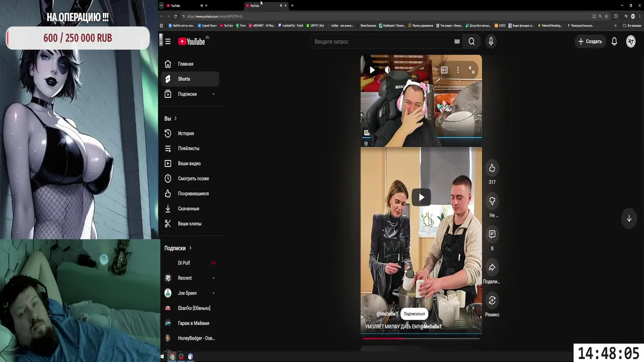Click the center play button on the video
Screen dimensions: 644x362
coord(421,197)
